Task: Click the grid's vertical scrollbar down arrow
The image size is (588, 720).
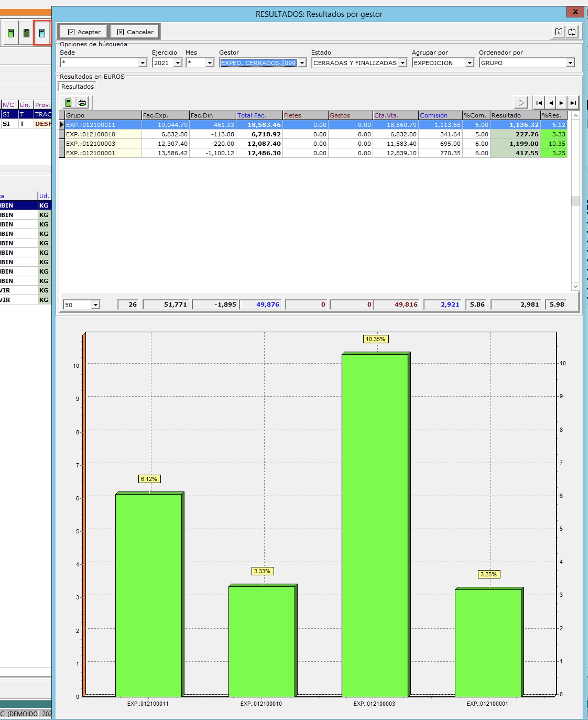Action: pos(575,286)
